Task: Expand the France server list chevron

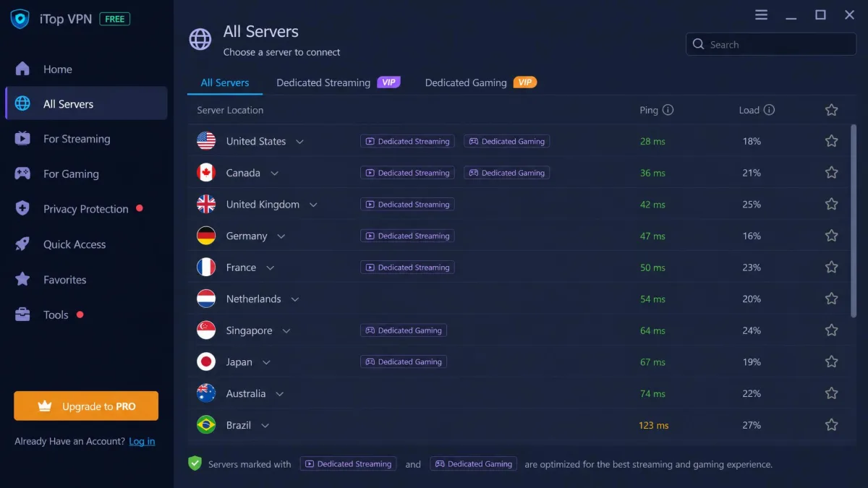Action: (x=270, y=268)
